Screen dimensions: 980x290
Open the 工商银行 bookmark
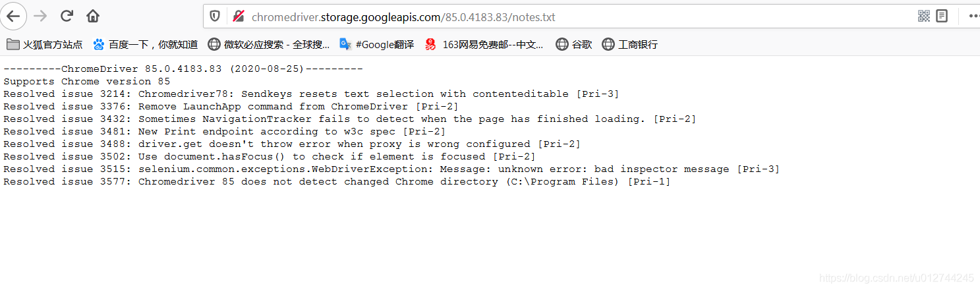point(630,45)
